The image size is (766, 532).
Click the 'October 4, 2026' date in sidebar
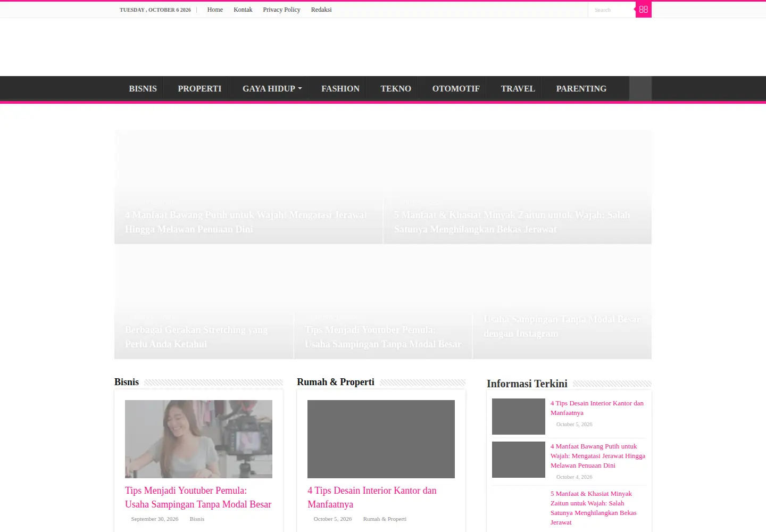tap(574, 477)
